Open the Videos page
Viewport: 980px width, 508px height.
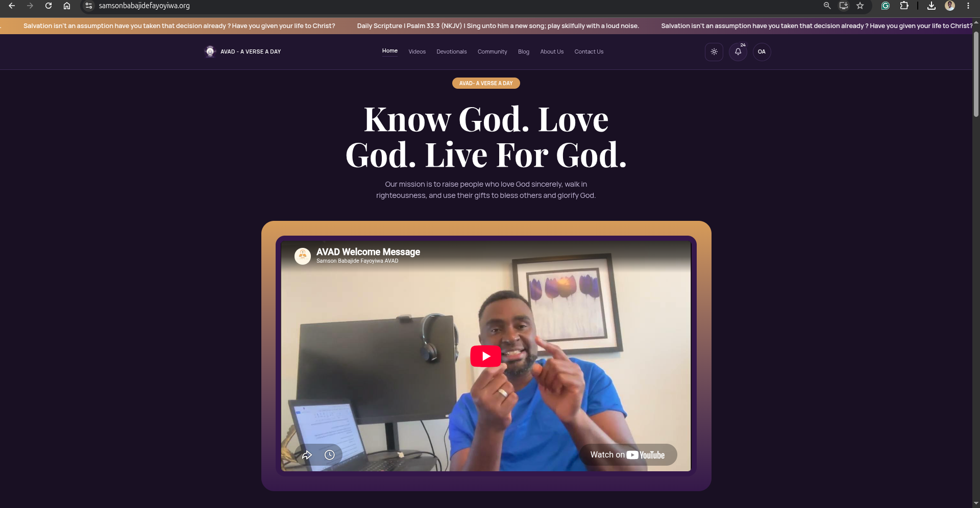(417, 52)
